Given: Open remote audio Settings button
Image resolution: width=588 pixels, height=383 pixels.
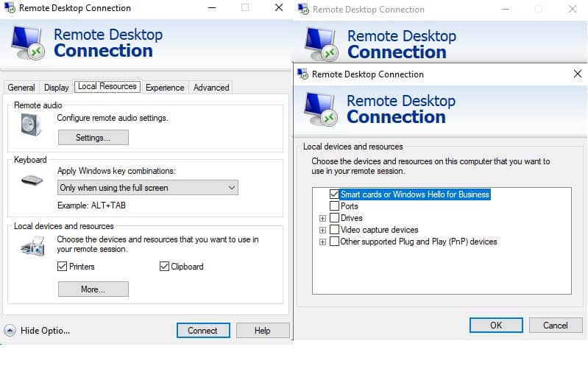Looking at the screenshot, I should [93, 138].
